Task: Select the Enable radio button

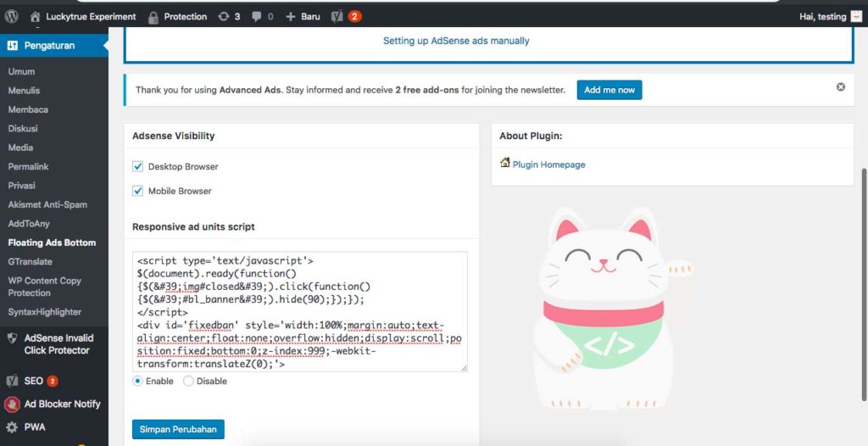Action: click(137, 382)
